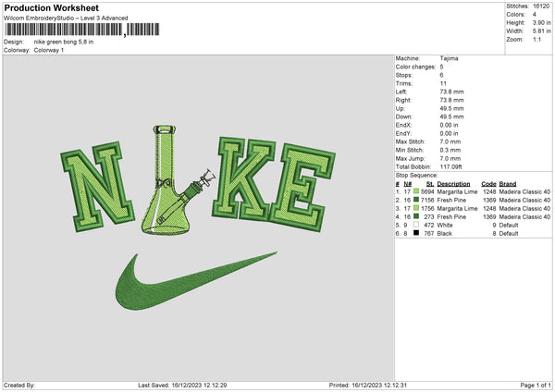Click the barcode in the worksheet header
Image resolution: width=555 pixels, height=392 pixels.
pyautogui.click(x=81, y=30)
